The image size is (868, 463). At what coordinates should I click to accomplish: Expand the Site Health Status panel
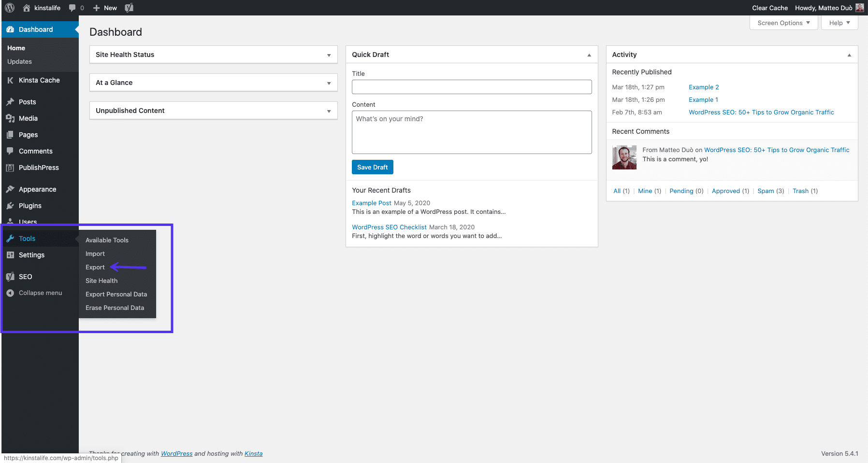[x=329, y=55]
